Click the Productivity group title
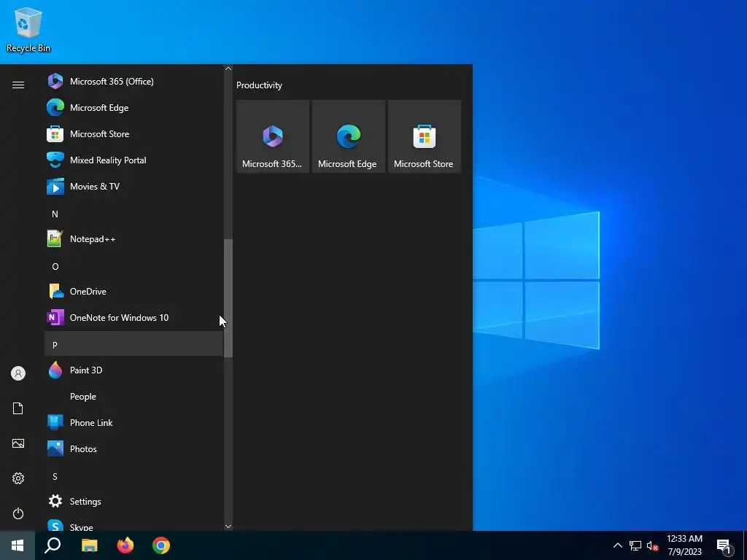 pos(259,85)
